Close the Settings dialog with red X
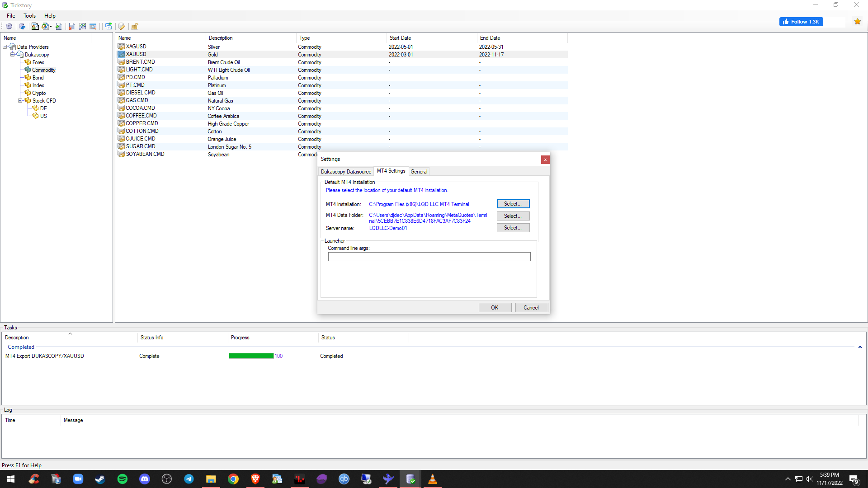 click(545, 160)
